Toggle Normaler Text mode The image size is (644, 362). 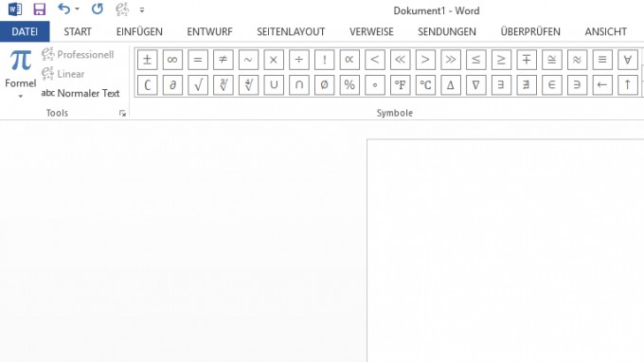tap(80, 93)
